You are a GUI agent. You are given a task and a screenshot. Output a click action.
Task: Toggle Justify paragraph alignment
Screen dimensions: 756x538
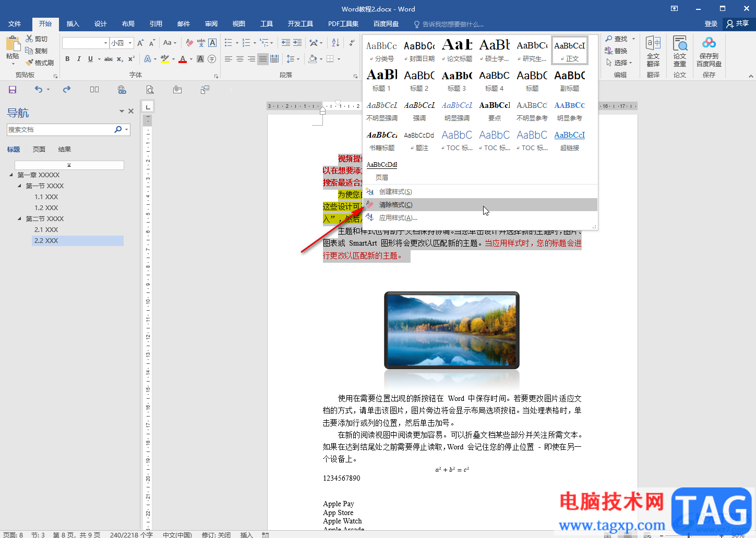click(x=263, y=59)
